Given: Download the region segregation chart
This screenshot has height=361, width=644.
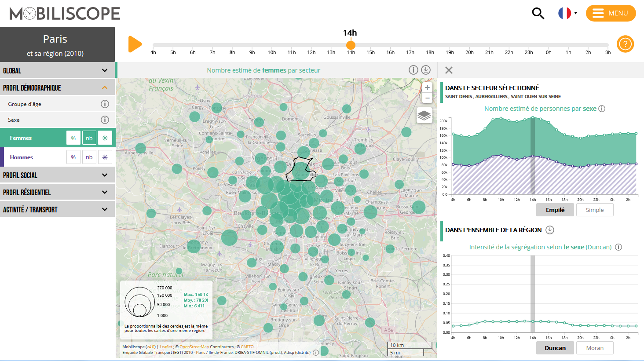Looking at the screenshot, I should 550,230.
